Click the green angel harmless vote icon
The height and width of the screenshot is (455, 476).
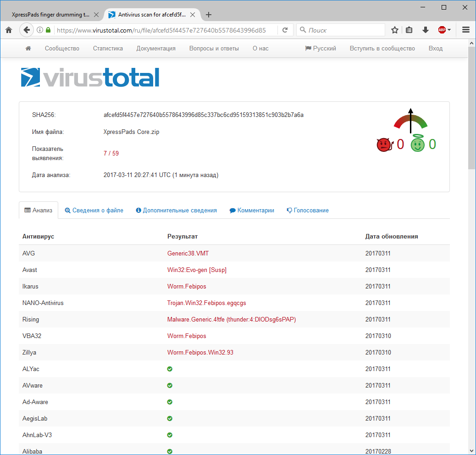pos(417,145)
